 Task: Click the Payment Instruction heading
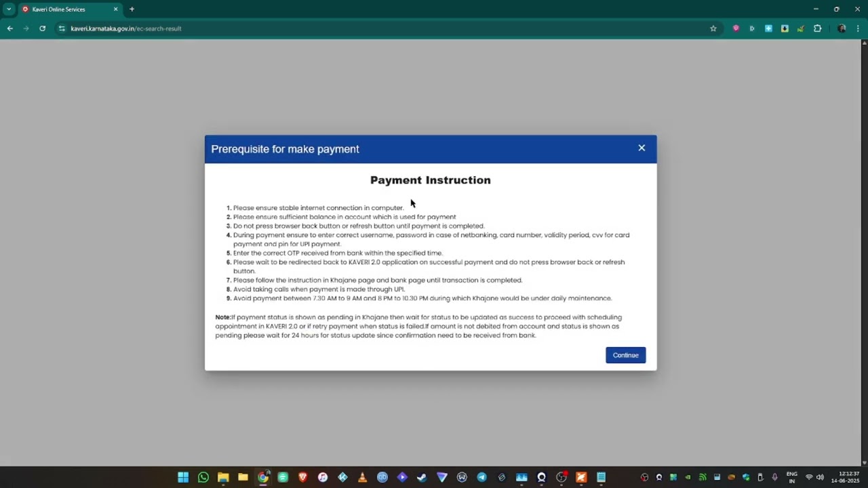[431, 180]
